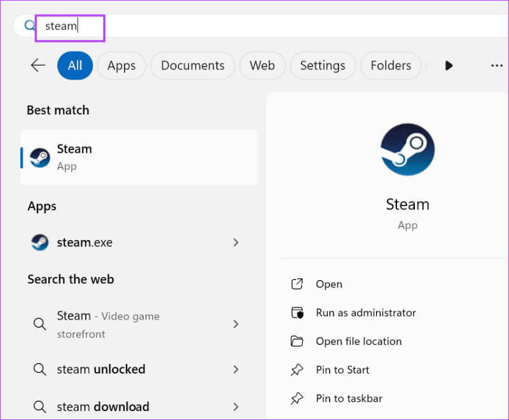
Task: Click the steam.exe app icon
Action: [40, 242]
